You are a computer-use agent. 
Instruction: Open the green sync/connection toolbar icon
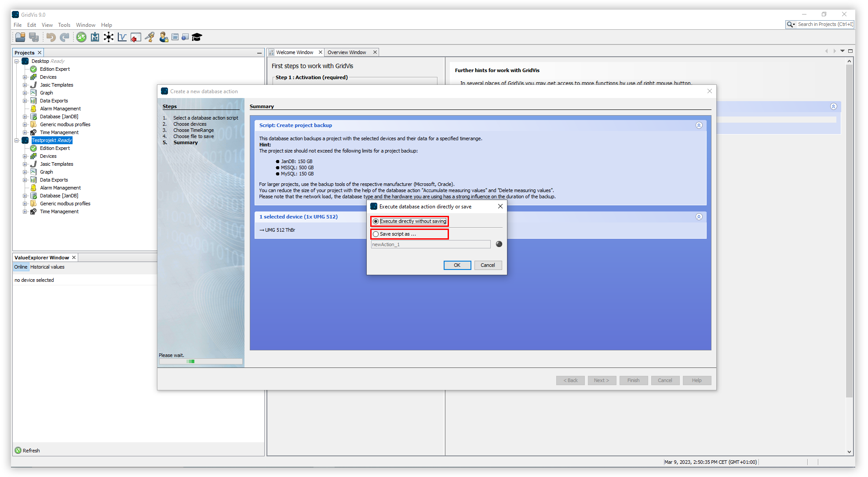point(81,37)
